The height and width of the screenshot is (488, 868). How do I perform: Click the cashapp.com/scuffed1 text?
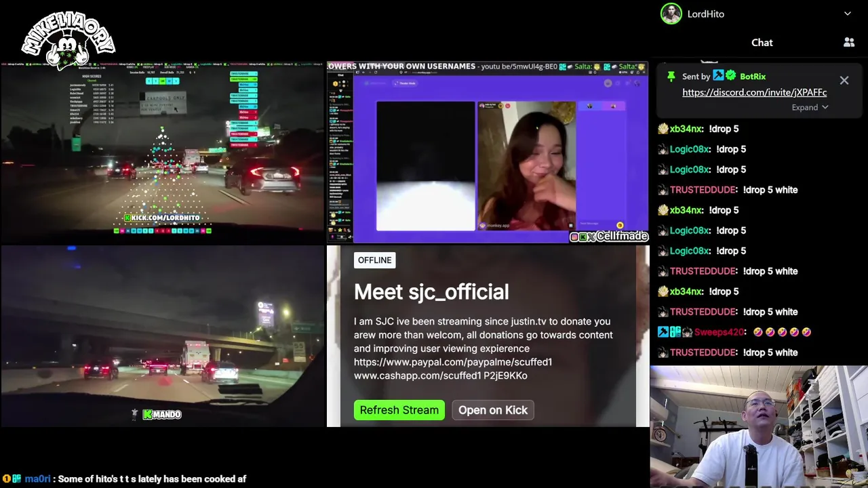pyautogui.click(x=417, y=375)
